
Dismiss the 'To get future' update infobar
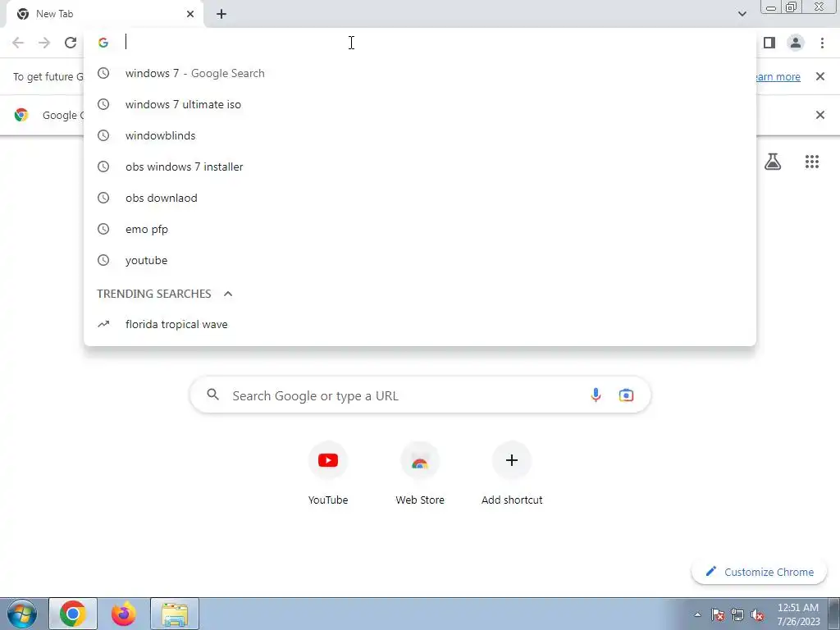(x=819, y=76)
